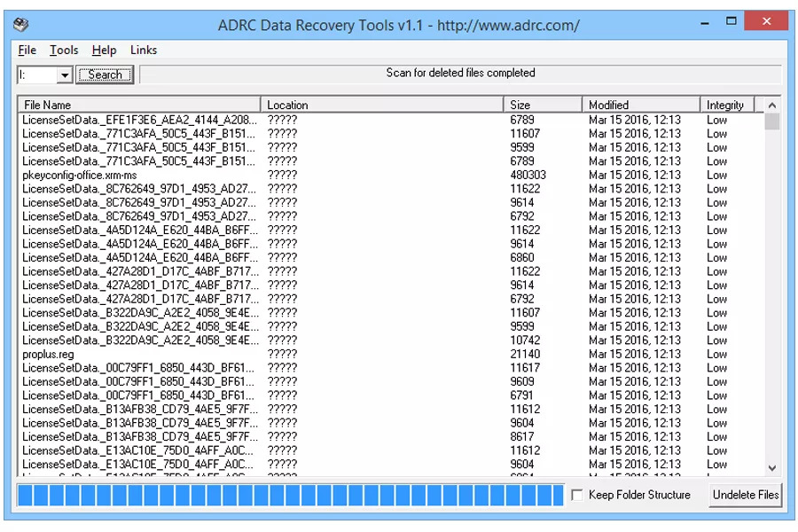Screen dimensions: 798x532
Task: Select the proplus.reg file entry
Action: click(x=49, y=354)
